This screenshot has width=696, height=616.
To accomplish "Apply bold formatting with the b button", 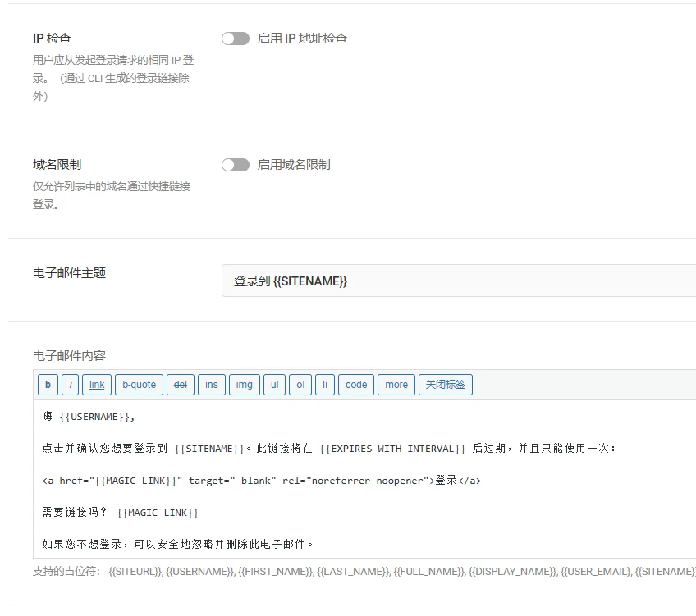I will pos(47,384).
